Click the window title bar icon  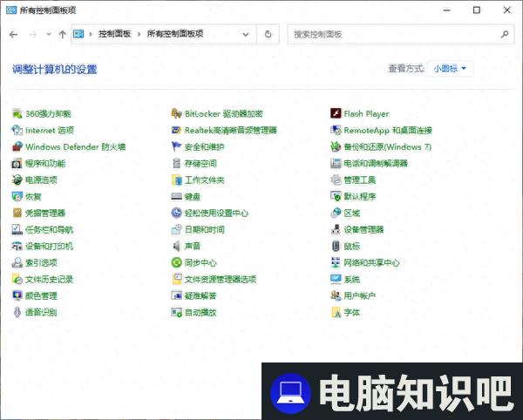coord(11,10)
